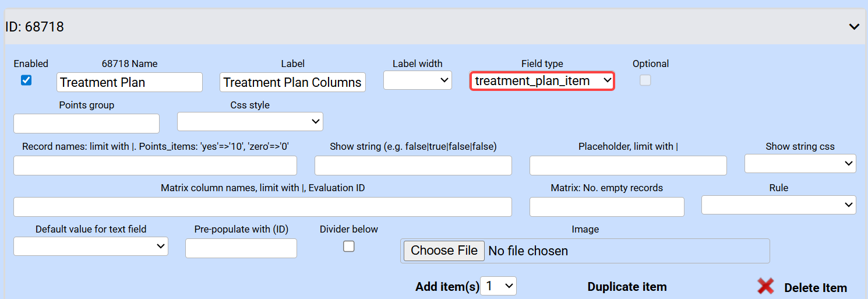Click the Delete Item link

(x=815, y=288)
